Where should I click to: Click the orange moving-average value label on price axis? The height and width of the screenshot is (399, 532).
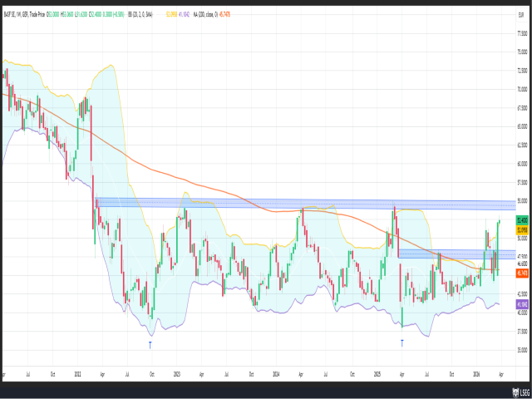coord(522,272)
